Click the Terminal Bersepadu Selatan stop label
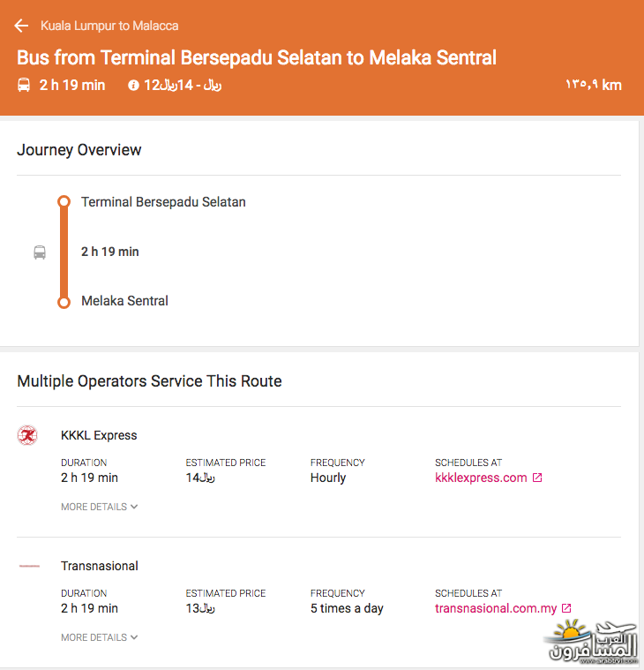This screenshot has width=644, height=670. (x=163, y=201)
